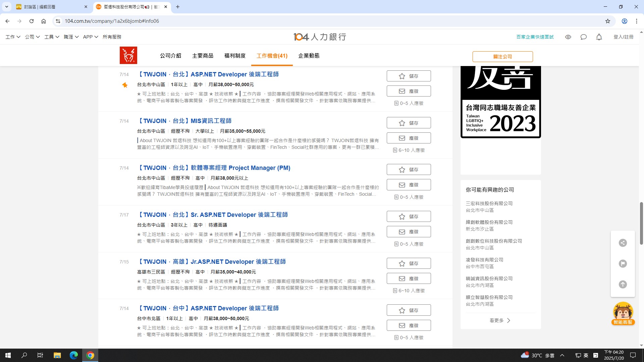This screenshot has height=362, width=644.
Task: Click the bookmark star in the address bar
Action: click(x=607, y=21)
